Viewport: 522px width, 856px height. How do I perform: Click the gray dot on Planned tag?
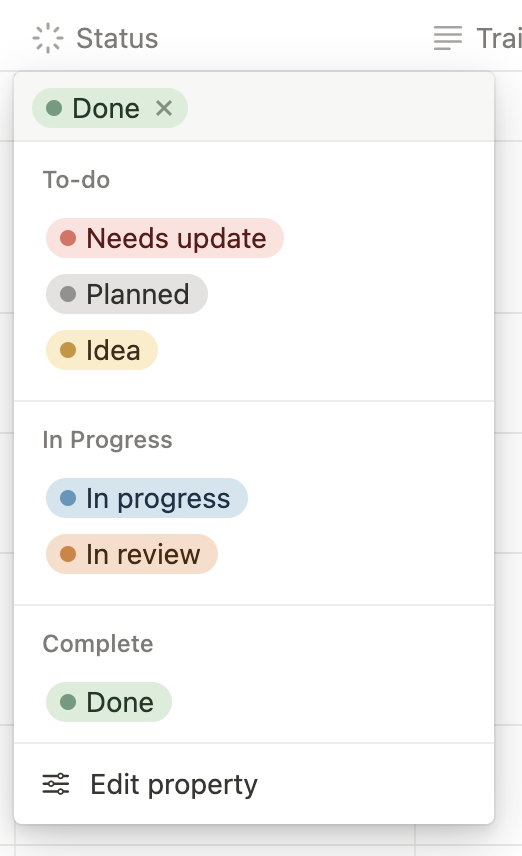pos(68,294)
